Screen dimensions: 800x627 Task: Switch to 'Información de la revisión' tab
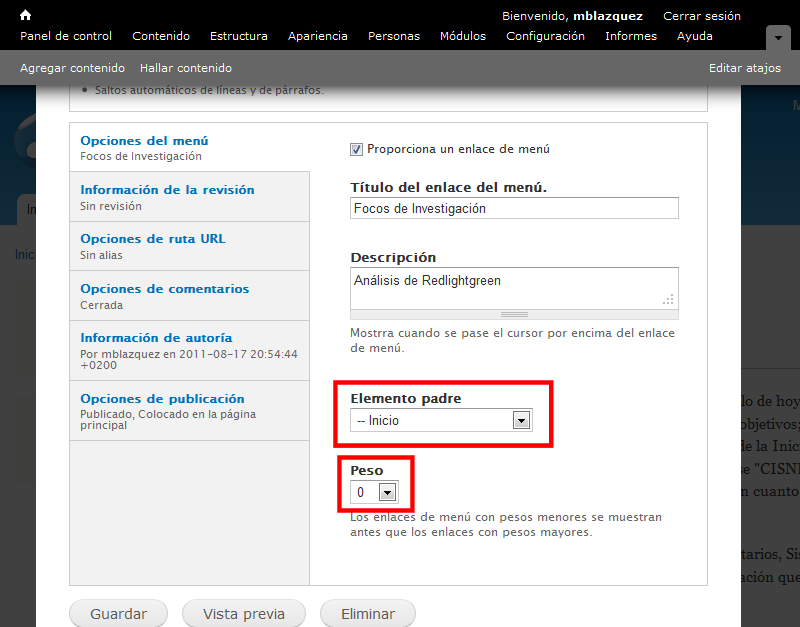click(167, 190)
